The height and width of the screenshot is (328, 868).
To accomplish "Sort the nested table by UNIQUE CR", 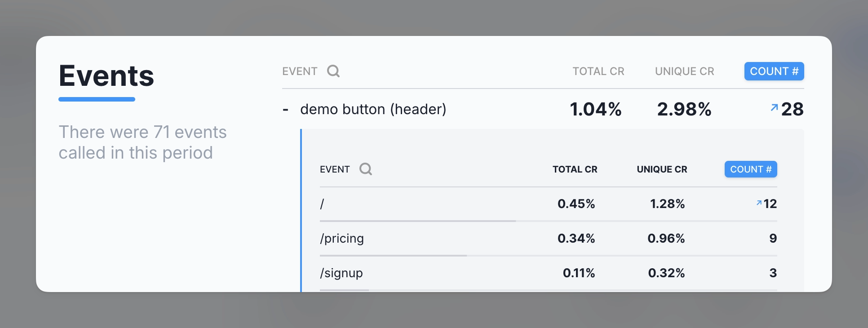I will (x=662, y=169).
